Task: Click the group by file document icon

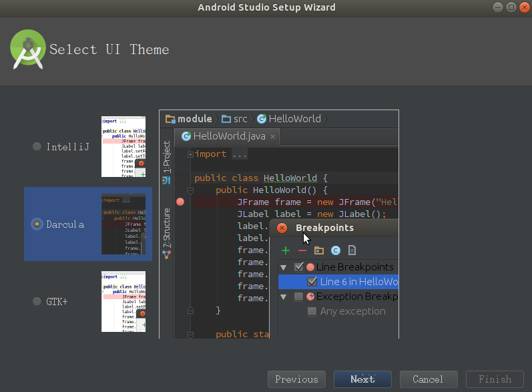Action: coord(352,250)
